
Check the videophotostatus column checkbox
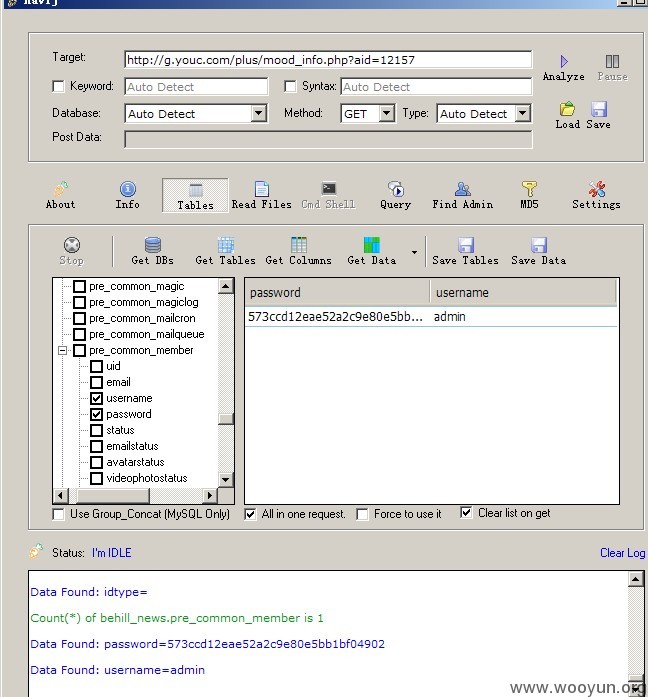(x=96, y=478)
